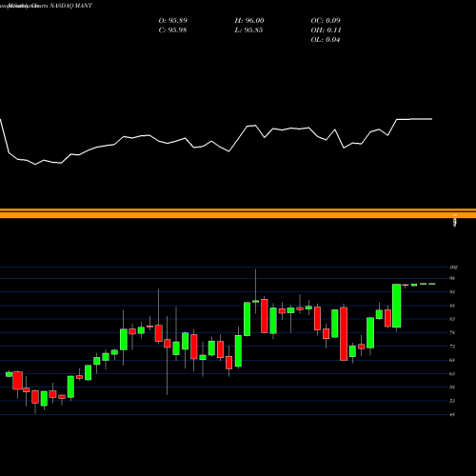Click the 48 price axis label
This screenshot has height=476, width=476.
coord(452,415)
